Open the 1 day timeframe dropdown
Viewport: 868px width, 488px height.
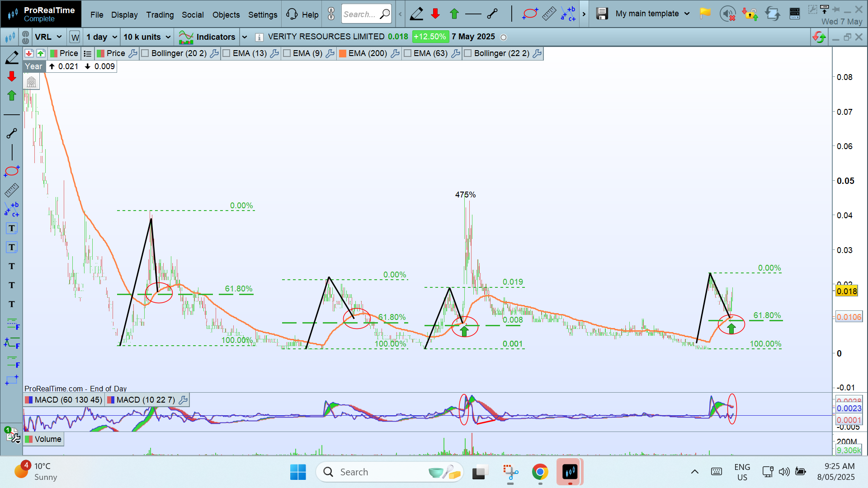coord(102,37)
